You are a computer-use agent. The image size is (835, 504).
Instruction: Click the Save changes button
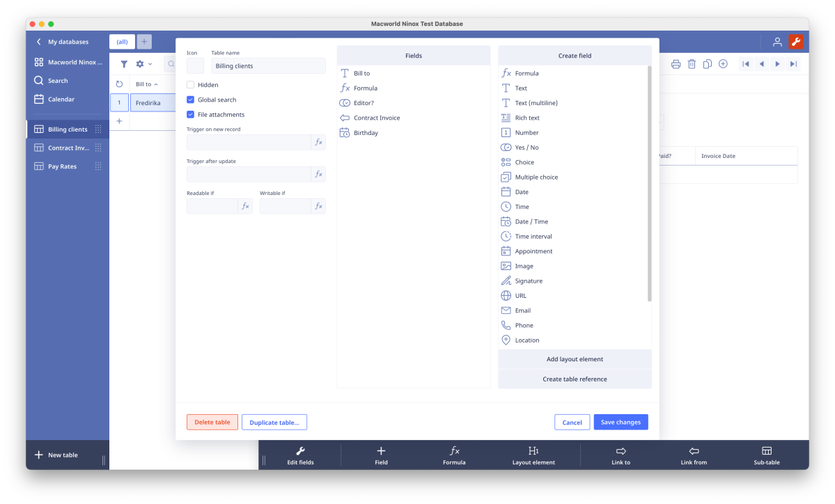point(621,423)
